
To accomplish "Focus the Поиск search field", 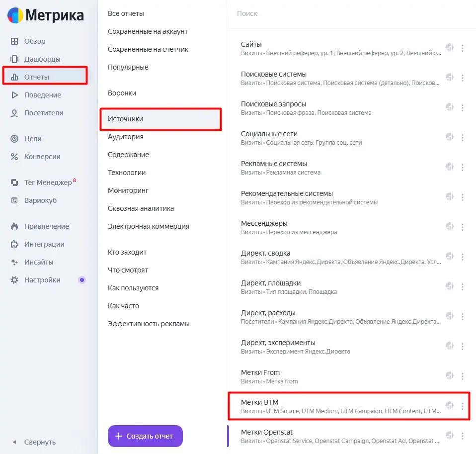I will tap(348, 13).
